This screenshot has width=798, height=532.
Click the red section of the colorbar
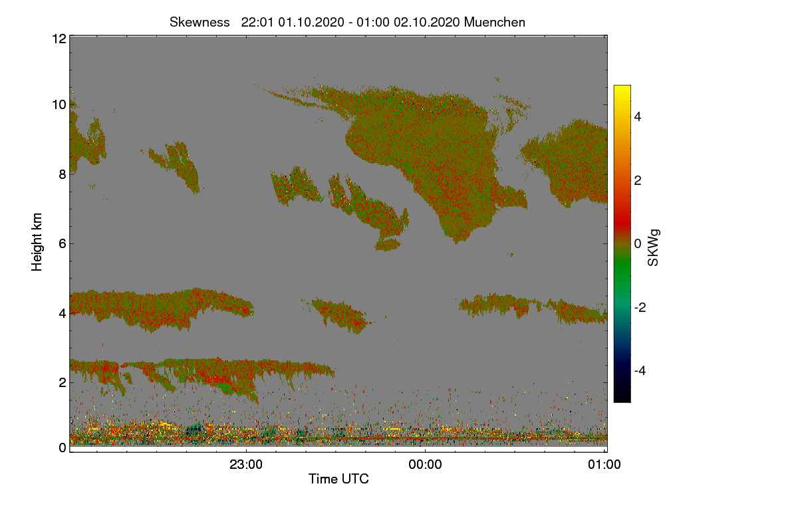coord(622,213)
